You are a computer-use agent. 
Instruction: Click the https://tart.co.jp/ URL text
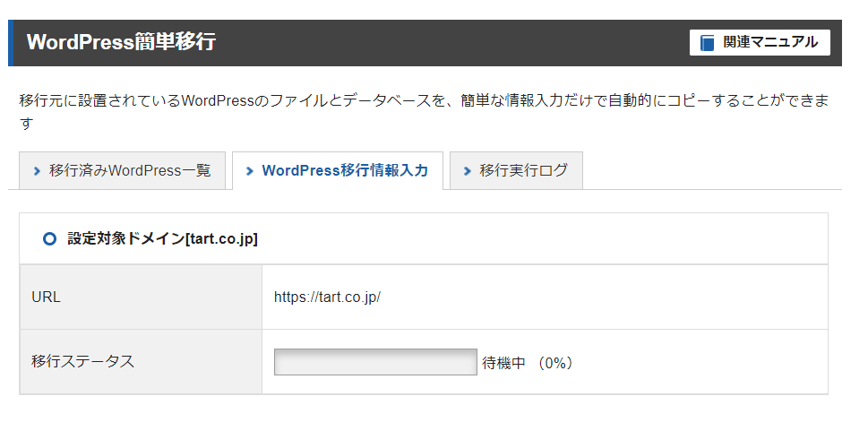[327, 297]
